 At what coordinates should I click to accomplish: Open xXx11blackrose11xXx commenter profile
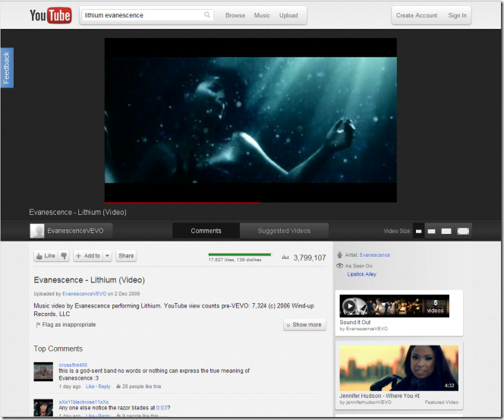coord(83,402)
